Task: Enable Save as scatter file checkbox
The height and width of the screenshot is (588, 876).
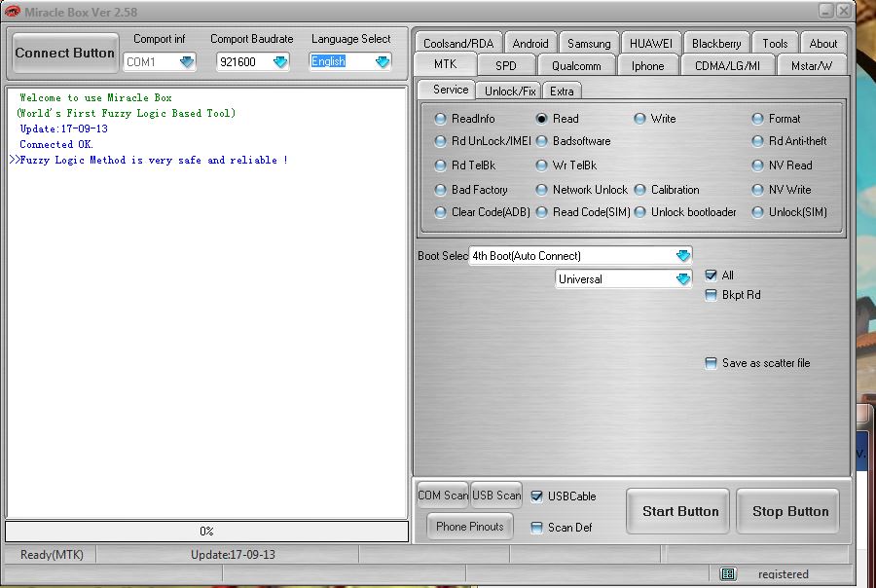Action: click(712, 363)
